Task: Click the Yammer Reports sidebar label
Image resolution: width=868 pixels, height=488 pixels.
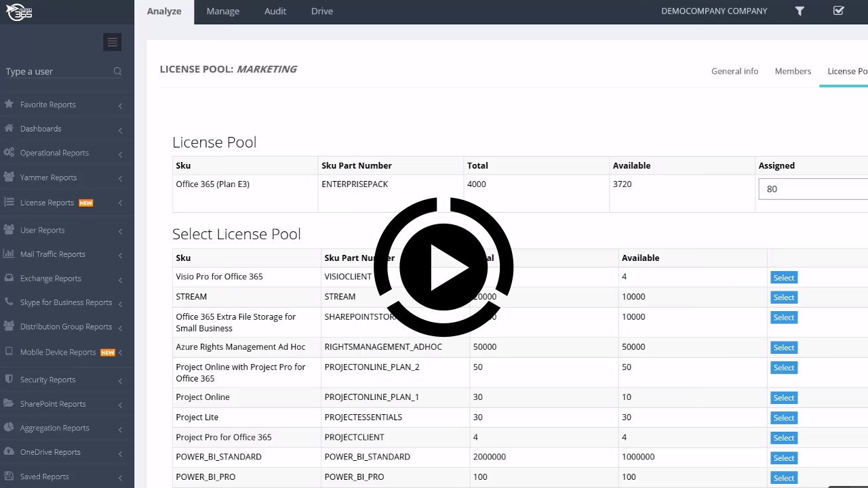Action: tap(48, 178)
